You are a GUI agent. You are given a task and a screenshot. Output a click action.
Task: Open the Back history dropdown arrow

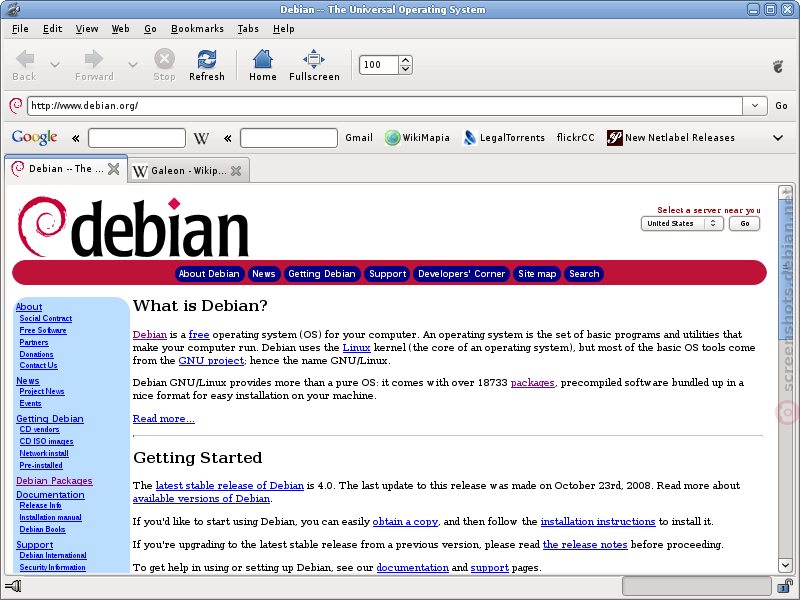pos(55,64)
